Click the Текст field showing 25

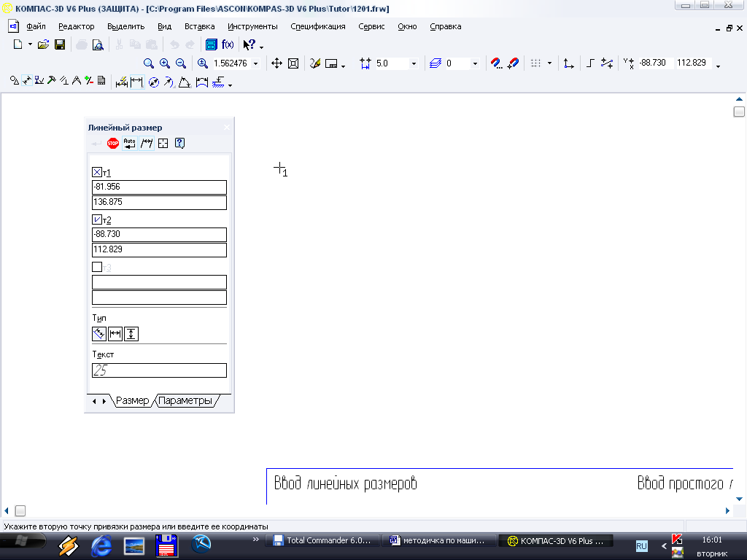159,370
